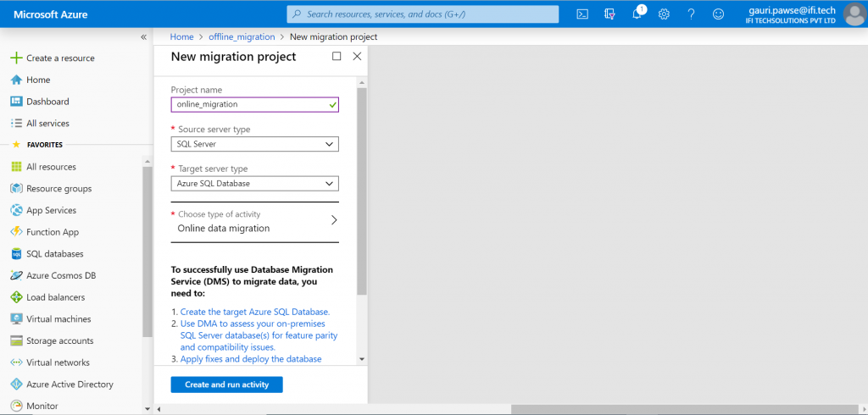Image resolution: width=868 pixels, height=415 pixels.
Task: Click the sidebar favorites scrollbar thumb
Action: (x=147, y=252)
